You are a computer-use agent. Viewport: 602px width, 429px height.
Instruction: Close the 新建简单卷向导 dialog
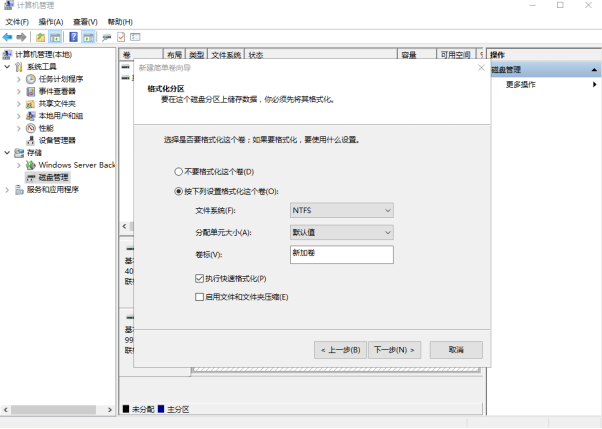[x=481, y=68]
